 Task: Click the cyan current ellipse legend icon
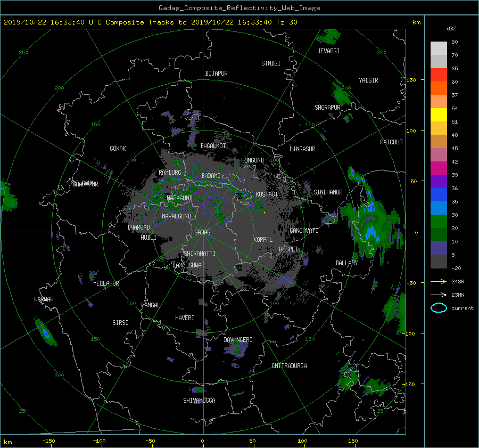point(439,308)
